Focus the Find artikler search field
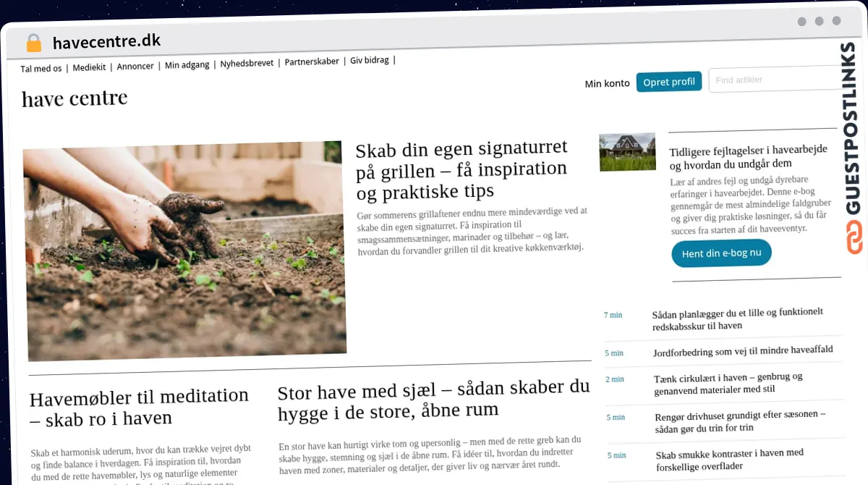Image resolution: width=868 pixels, height=485 pixels. pyautogui.click(x=775, y=80)
